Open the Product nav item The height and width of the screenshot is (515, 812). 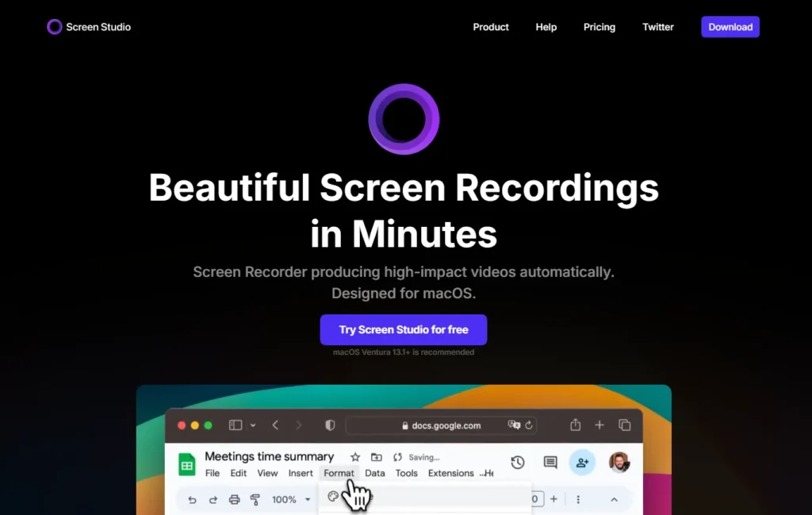coord(490,27)
